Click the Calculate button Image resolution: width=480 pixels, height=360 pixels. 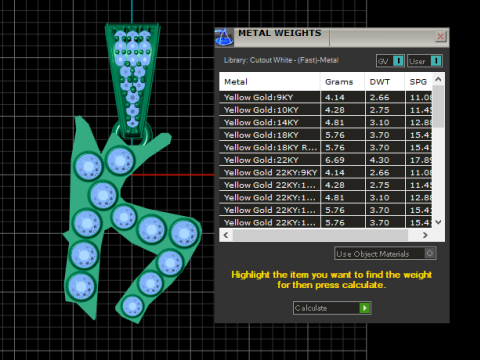[332, 308]
